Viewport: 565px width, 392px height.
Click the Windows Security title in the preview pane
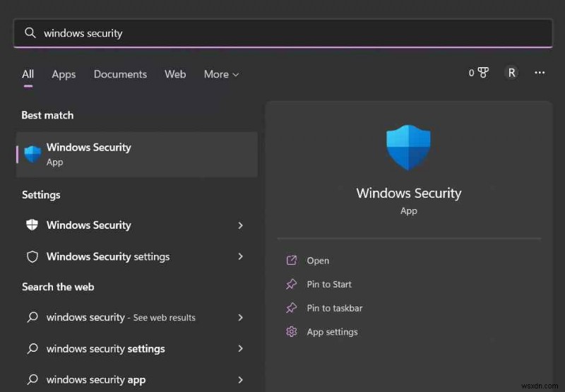click(409, 193)
